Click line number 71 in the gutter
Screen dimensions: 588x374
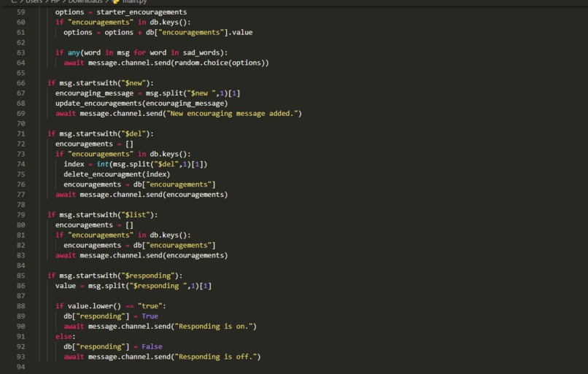pyautogui.click(x=21, y=134)
